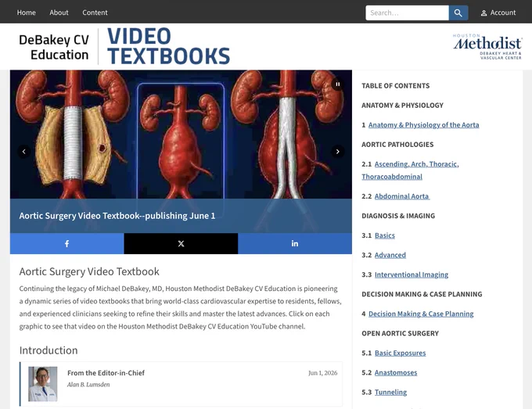Click the DIAGNOSIS & IMAGING section heading
Screen dimensions: 532x409
pyautogui.click(x=398, y=216)
